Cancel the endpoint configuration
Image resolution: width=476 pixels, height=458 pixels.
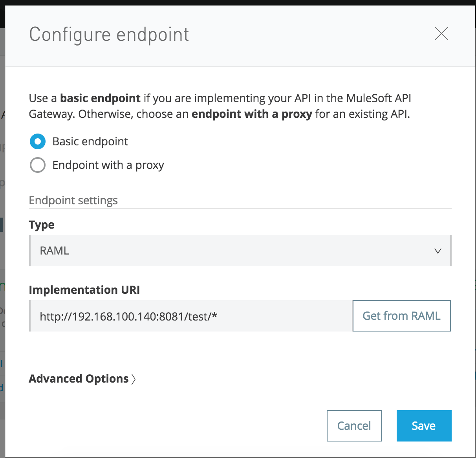pos(354,426)
